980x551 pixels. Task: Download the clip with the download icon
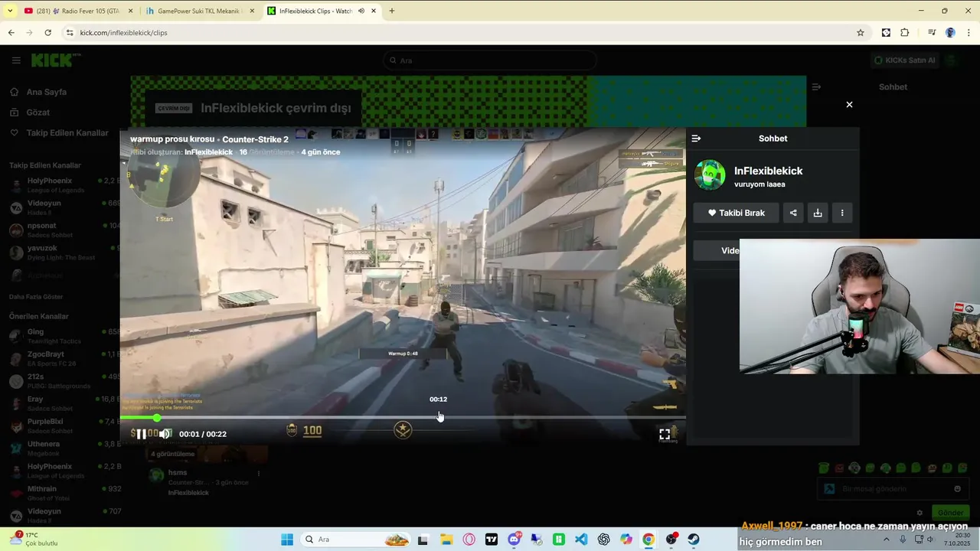pyautogui.click(x=818, y=213)
